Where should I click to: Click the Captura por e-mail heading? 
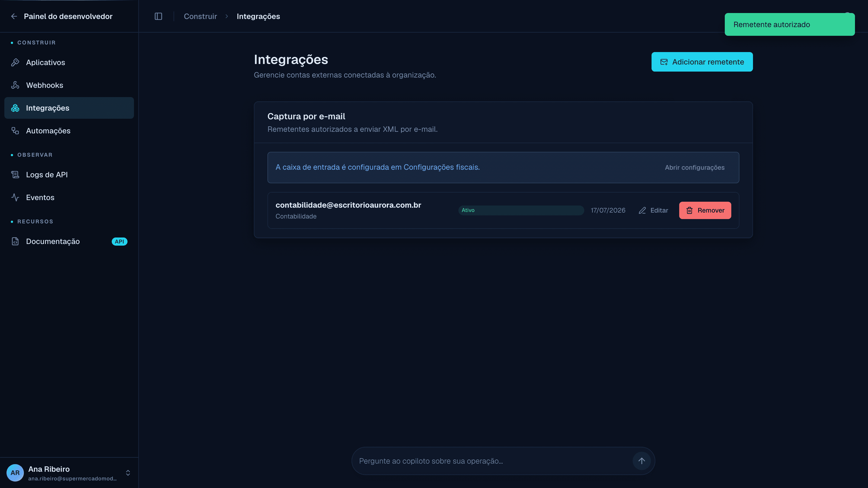(x=306, y=116)
